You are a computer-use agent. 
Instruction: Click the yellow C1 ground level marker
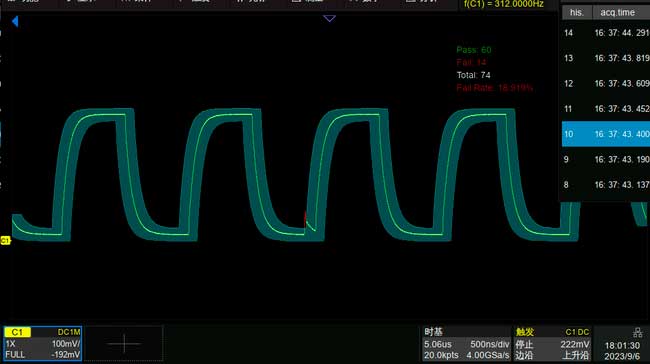coord(5,240)
